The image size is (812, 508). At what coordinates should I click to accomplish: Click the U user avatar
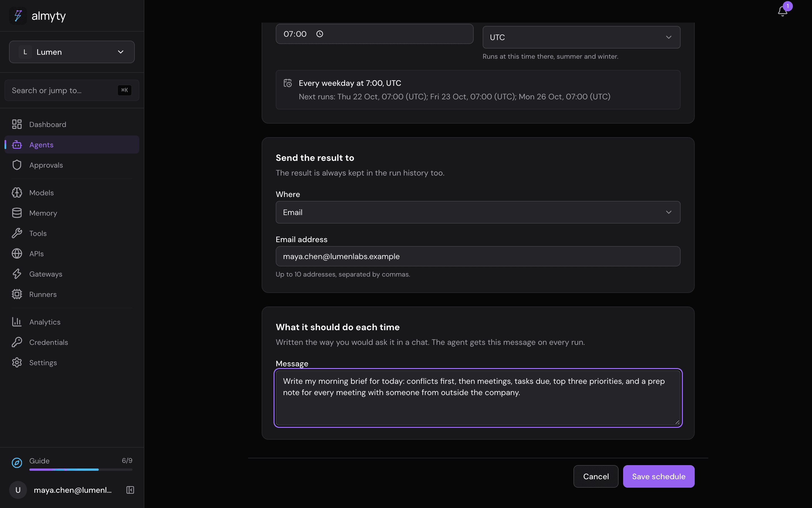pyautogui.click(x=18, y=490)
